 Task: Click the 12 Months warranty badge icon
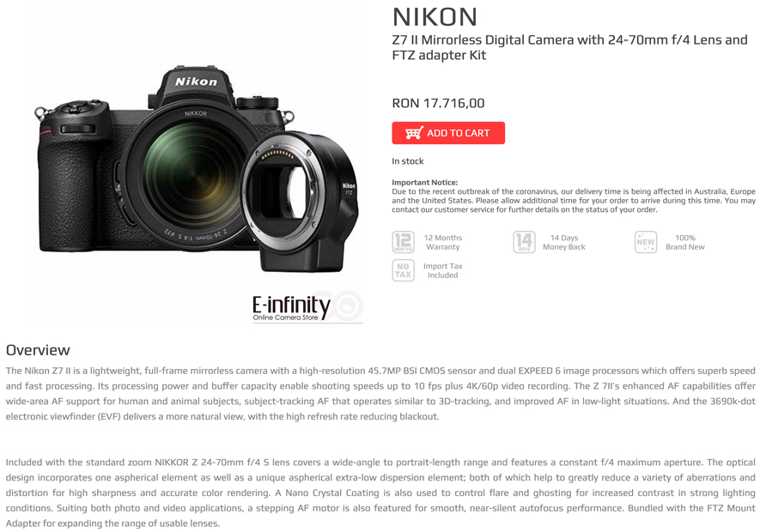[x=404, y=242]
